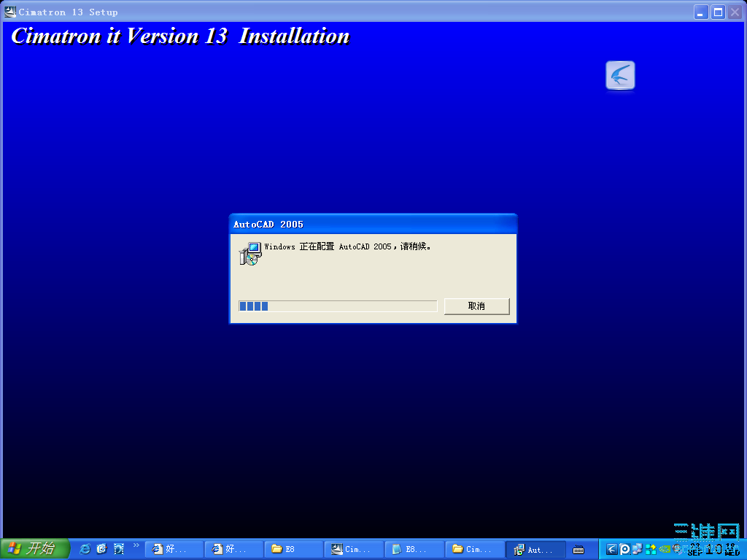The width and height of the screenshot is (747, 560).
Task: Click the AutoCAD 2005 dialog title bar
Action: pos(373,225)
